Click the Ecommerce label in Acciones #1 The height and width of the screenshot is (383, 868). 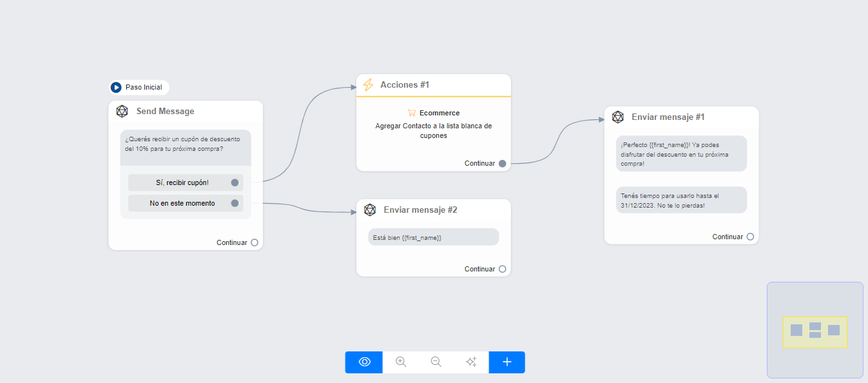[439, 113]
